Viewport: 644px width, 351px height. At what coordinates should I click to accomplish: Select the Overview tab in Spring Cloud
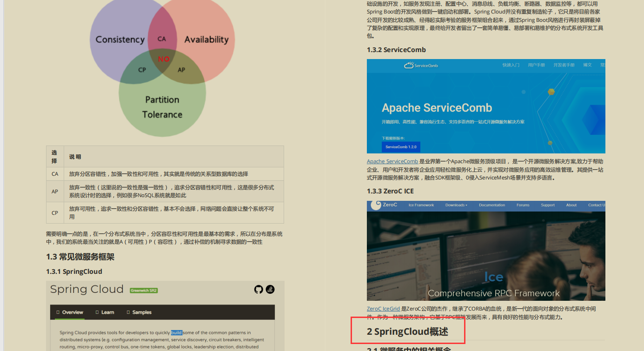tap(70, 312)
